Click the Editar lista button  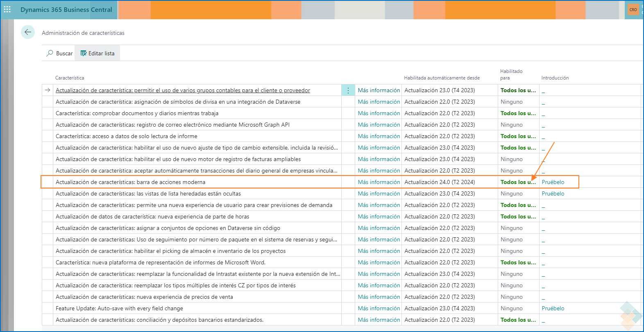98,53
